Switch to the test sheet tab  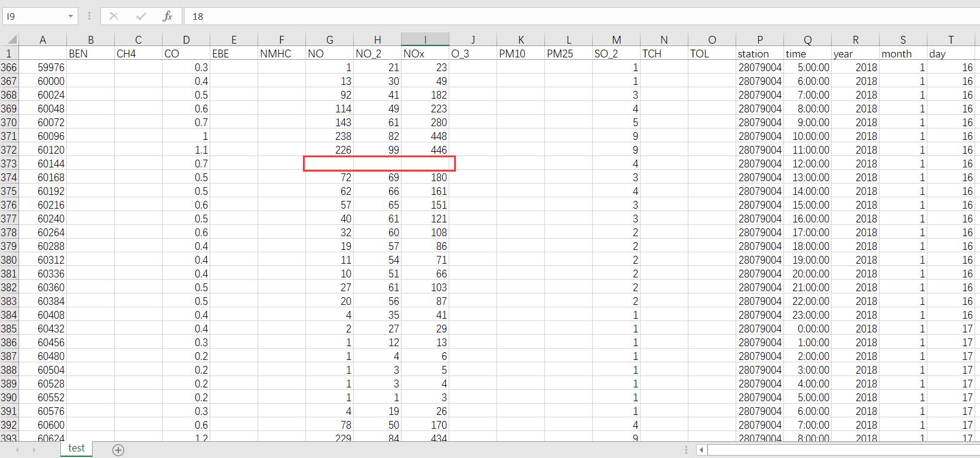(x=76, y=448)
